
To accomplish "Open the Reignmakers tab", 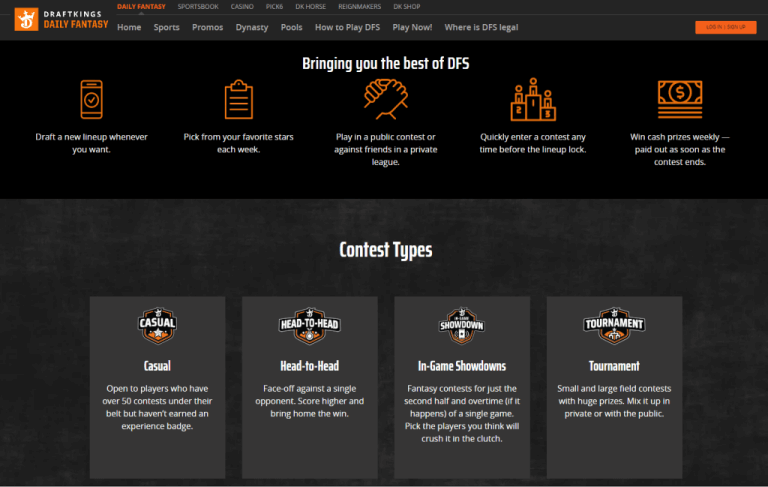I will pos(360,6).
